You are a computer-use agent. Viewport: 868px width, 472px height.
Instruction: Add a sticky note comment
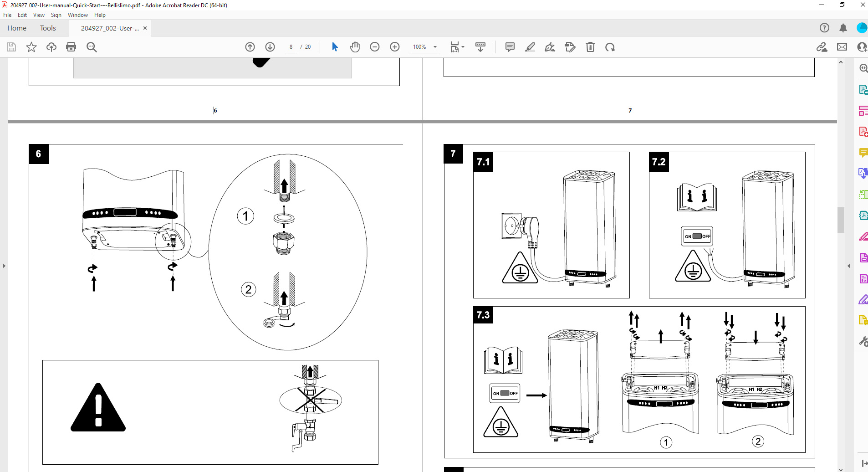510,47
